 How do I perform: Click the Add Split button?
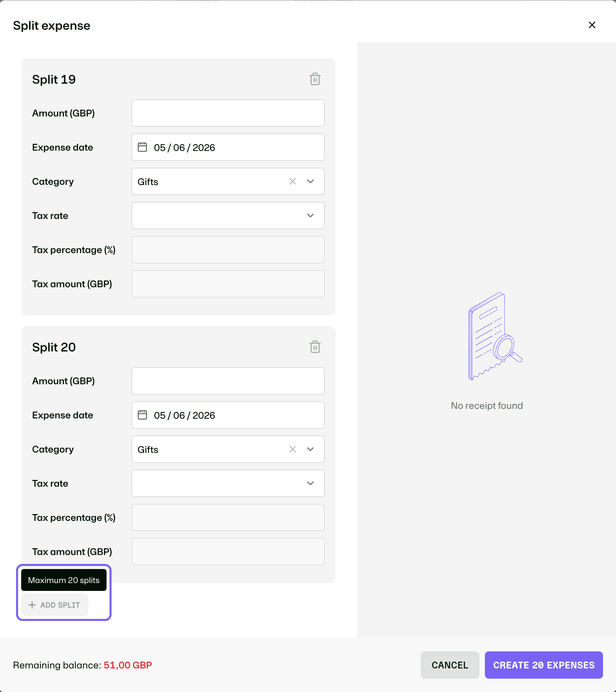pos(55,605)
